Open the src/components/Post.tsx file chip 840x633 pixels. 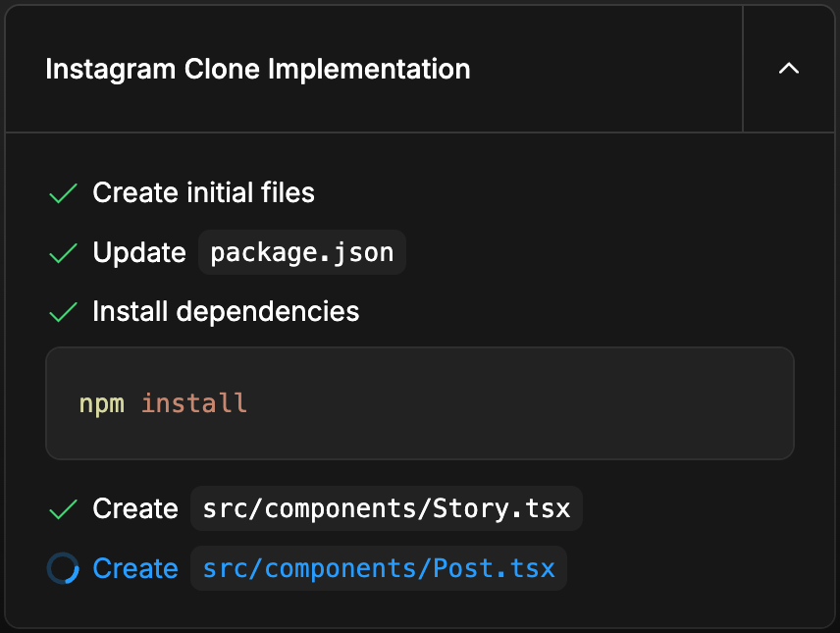point(379,568)
